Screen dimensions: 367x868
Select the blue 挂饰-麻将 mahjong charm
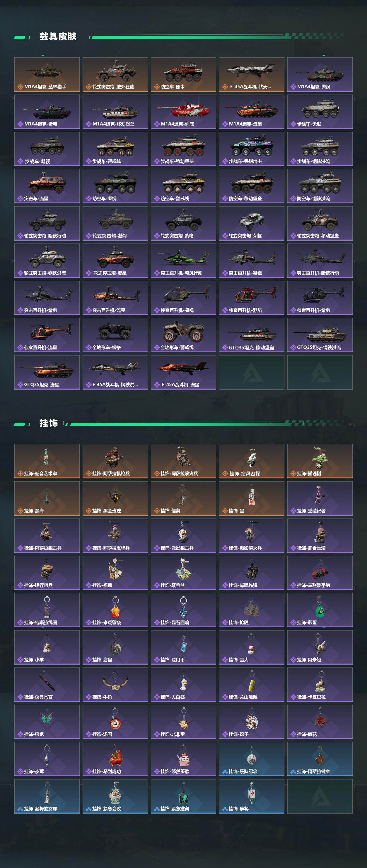tap(252, 796)
